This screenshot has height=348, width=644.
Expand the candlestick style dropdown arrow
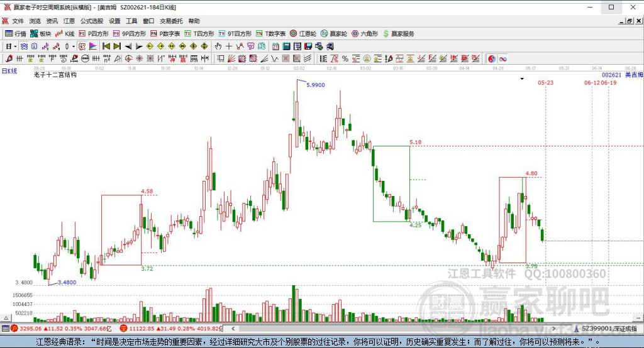(74, 46)
